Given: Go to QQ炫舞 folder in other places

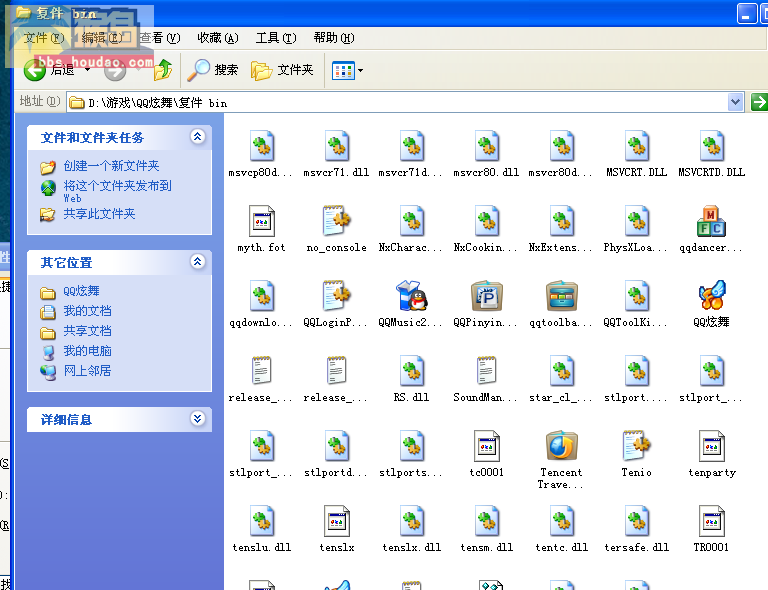Looking at the screenshot, I should pos(81,291).
